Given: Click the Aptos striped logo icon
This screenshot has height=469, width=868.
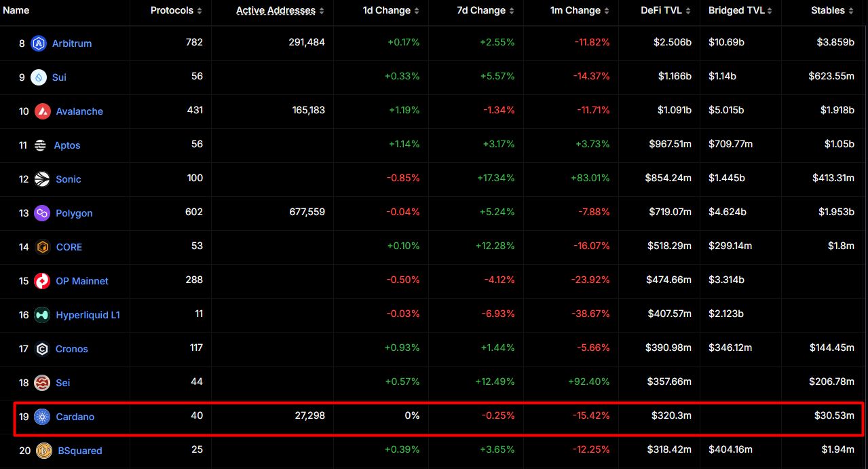Looking at the screenshot, I should (41, 145).
